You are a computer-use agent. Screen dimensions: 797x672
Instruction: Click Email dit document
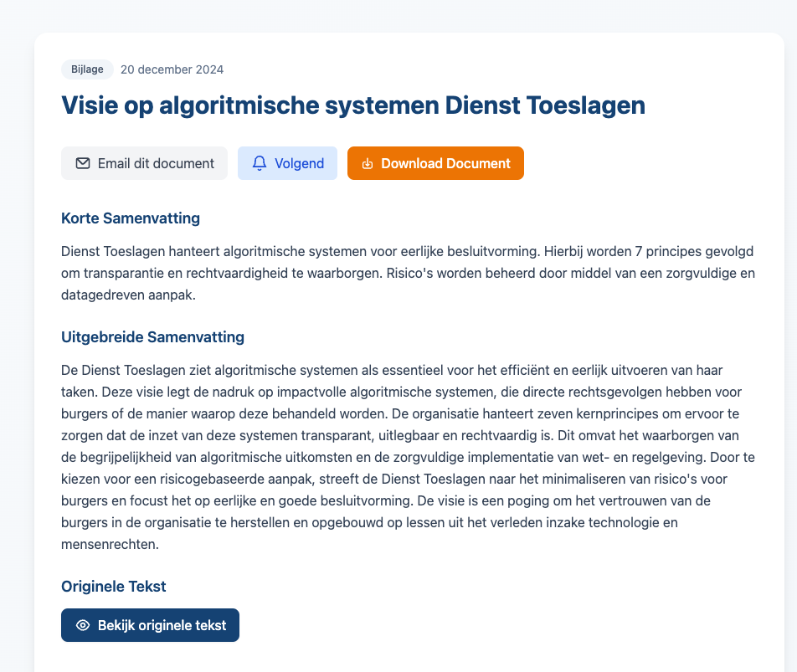[144, 163]
